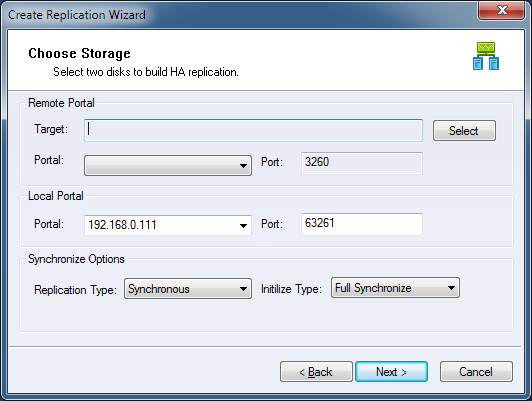Click the Choose Storage heading
This screenshot has height=401, width=532.
click(79, 54)
